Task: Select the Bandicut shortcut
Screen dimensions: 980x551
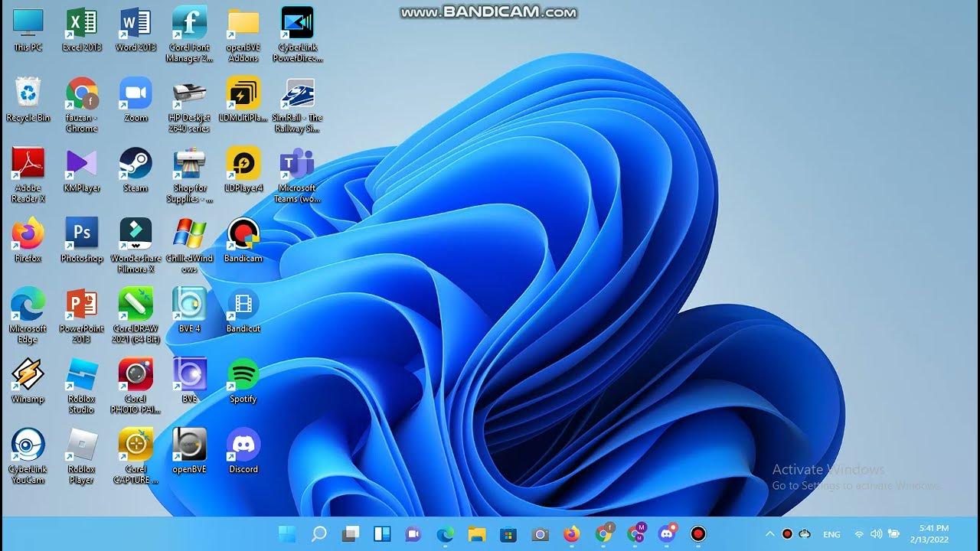Action: click(x=243, y=311)
